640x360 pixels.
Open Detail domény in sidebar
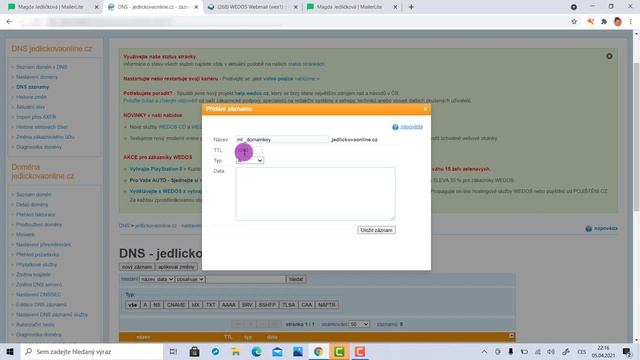tap(32, 204)
